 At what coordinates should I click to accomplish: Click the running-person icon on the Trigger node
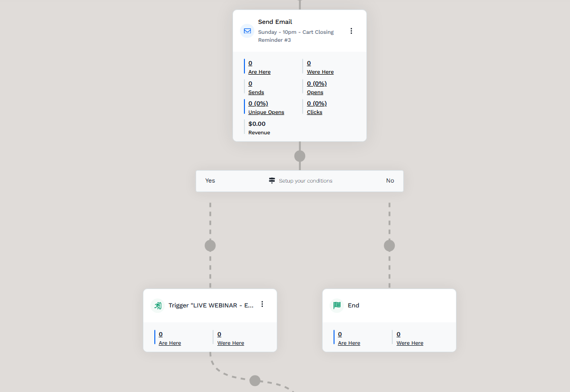click(157, 305)
